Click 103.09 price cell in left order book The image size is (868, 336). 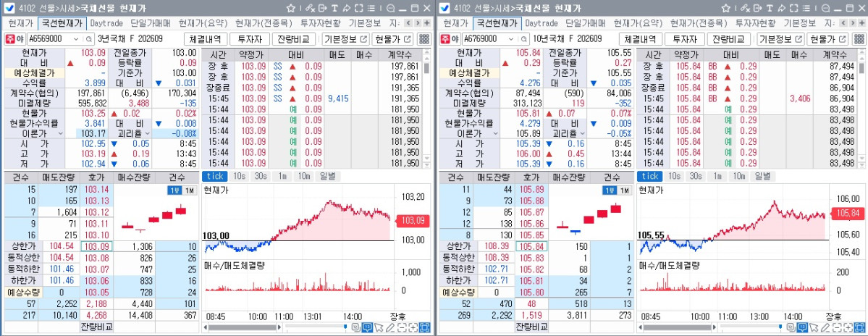point(97,246)
